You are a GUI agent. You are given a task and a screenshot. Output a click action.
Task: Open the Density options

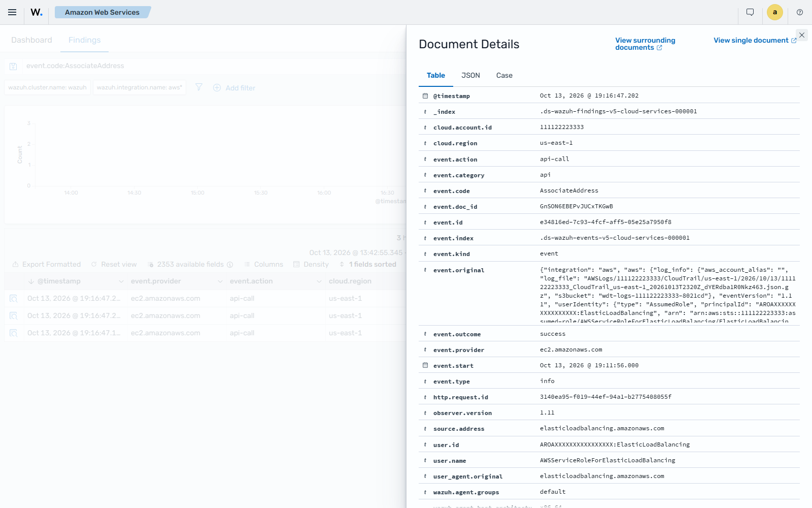tap(311, 264)
